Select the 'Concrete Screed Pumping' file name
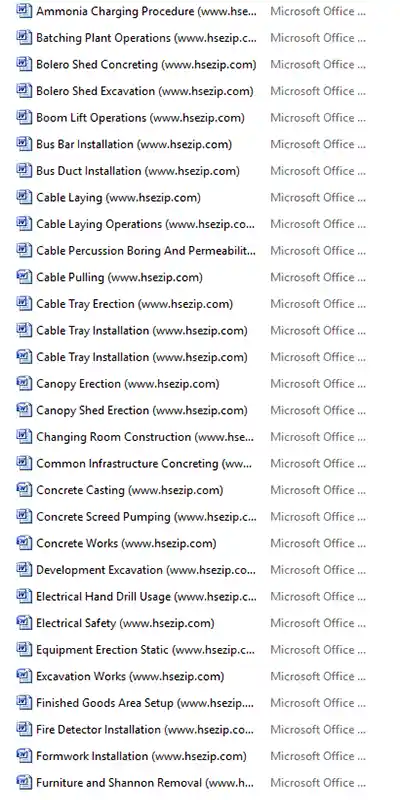Viewport: 400px width, 800px height. (x=146, y=516)
